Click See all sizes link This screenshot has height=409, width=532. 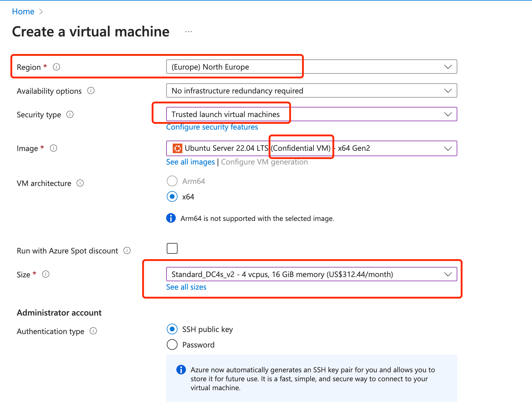pyautogui.click(x=186, y=287)
